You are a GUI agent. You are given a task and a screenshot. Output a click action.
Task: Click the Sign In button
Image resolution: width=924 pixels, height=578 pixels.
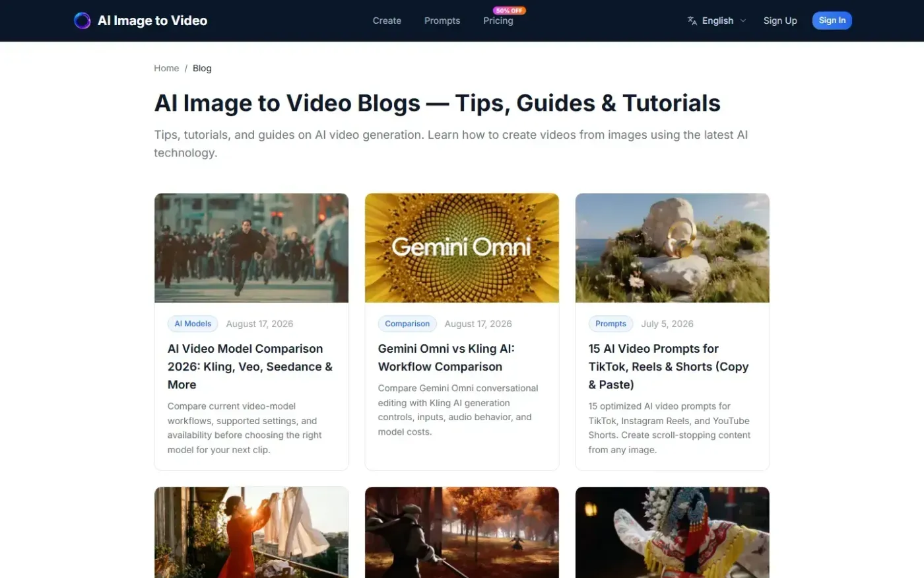coord(832,20)
